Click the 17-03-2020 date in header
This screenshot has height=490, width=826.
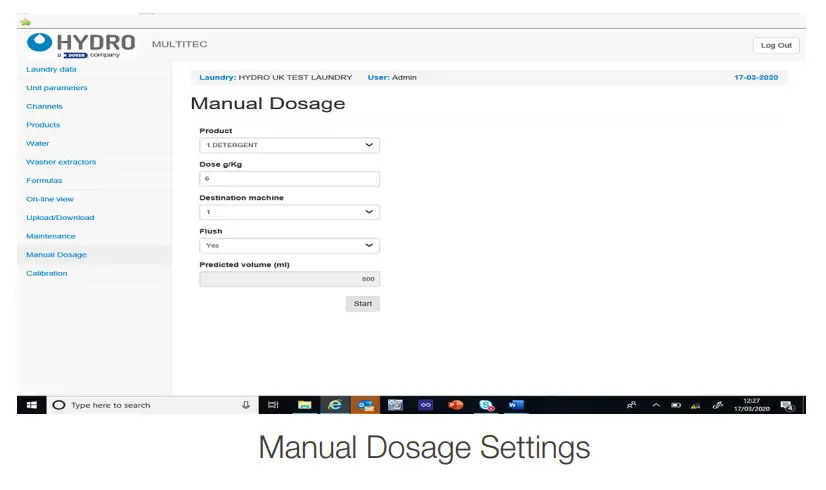pyautogui.click(x=756, y=77)
